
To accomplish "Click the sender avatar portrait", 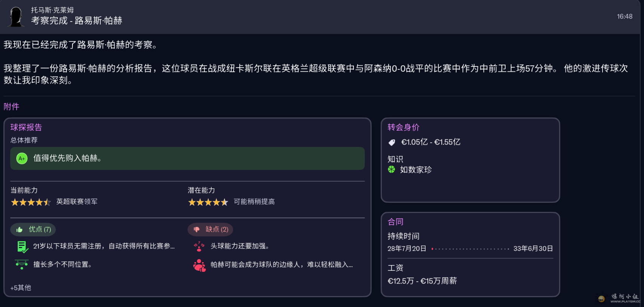I will point(15,17).
